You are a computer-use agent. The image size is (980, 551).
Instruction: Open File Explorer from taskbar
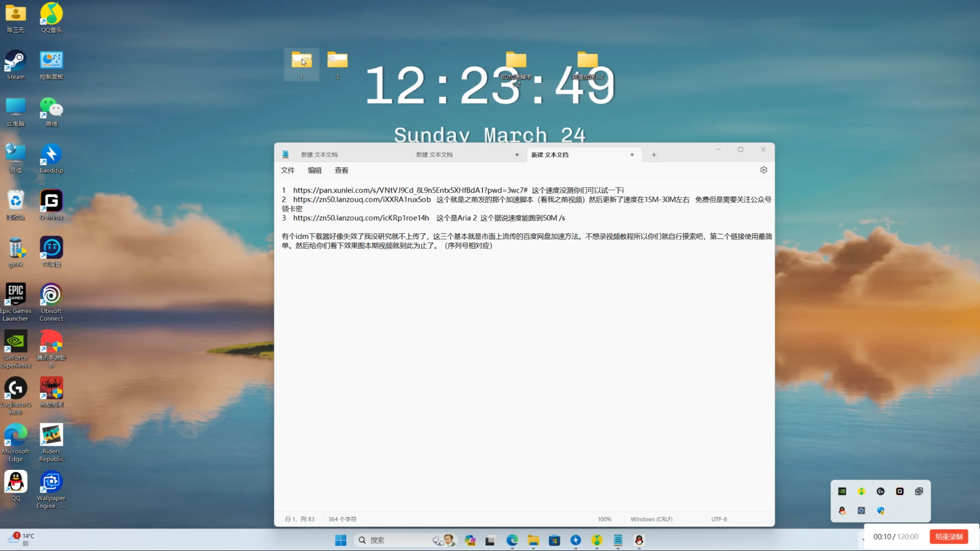click(533, 540)
